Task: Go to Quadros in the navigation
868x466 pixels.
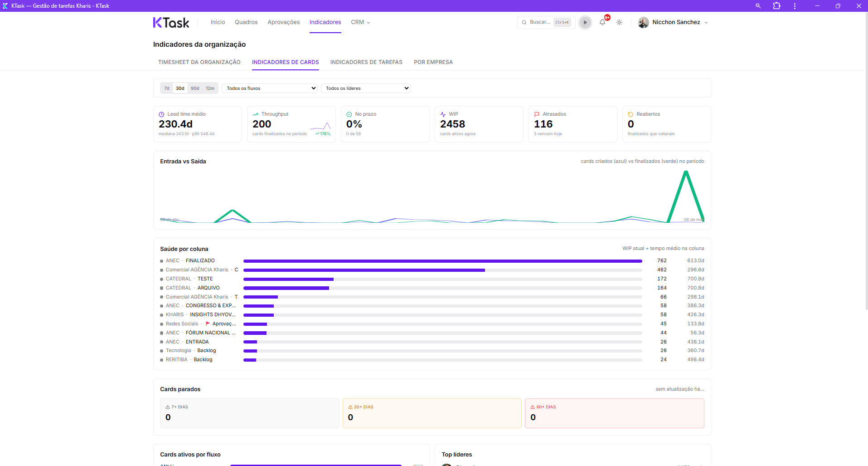Action: [246, 22]
